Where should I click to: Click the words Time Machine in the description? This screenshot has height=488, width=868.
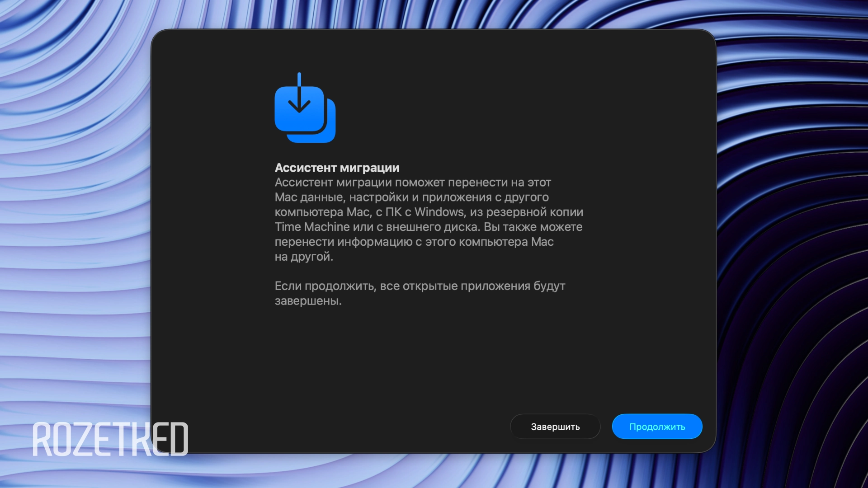pyautogui.click(x=312, y=227)
